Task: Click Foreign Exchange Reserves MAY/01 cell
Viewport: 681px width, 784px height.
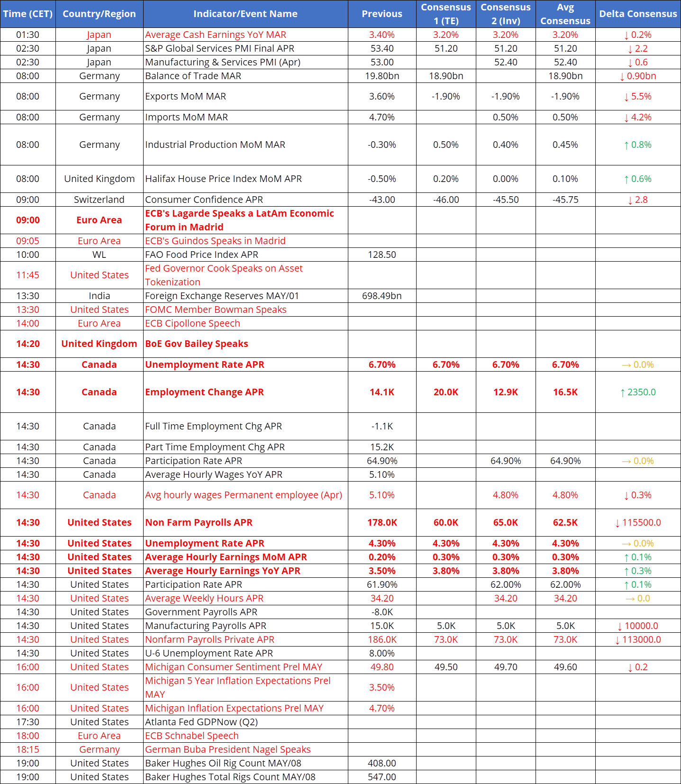Action: click(245, 296)
